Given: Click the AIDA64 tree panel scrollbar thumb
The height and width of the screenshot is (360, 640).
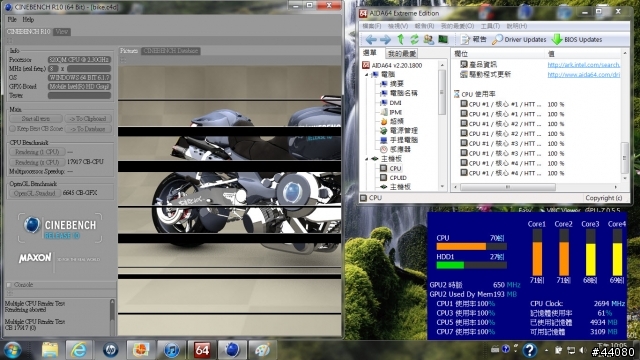Looking at the screenshot, I should (x=442, y=92).
